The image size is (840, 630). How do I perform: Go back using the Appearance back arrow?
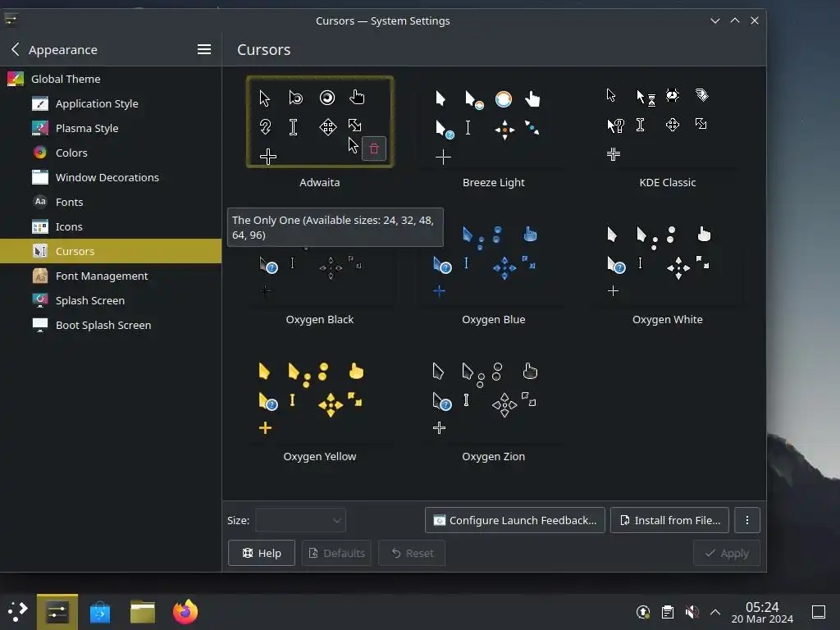point(15,49)
